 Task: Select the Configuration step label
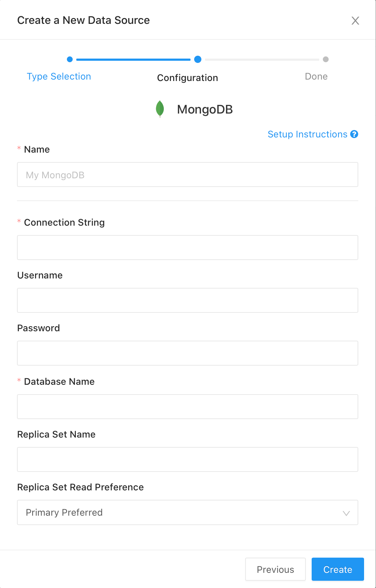[x=187, y=78]
